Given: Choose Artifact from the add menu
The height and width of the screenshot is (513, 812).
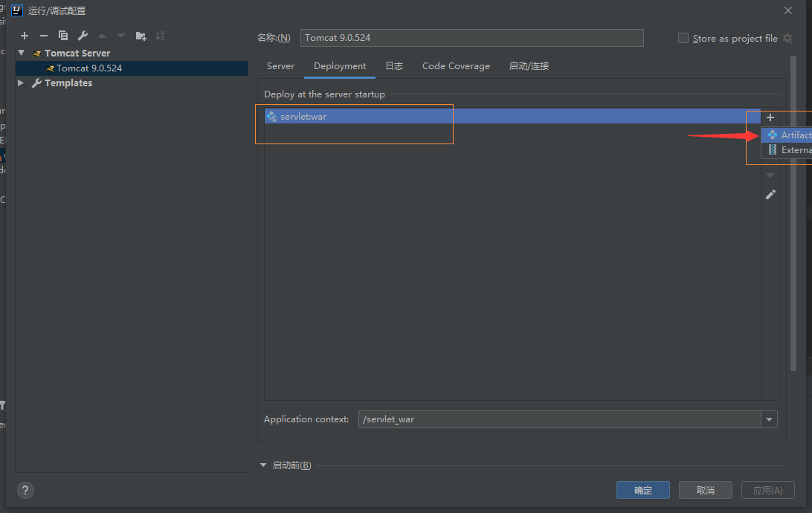Looking at the screenshot, I should (x=787, y=135).
